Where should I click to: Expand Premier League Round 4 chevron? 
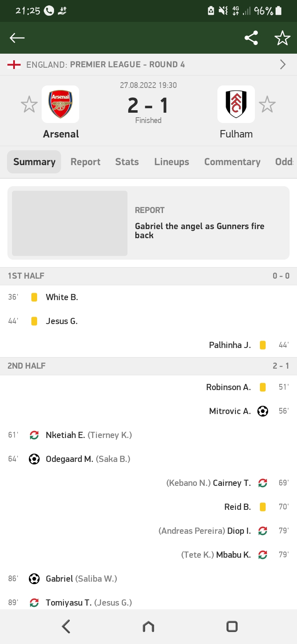point(283,64)
